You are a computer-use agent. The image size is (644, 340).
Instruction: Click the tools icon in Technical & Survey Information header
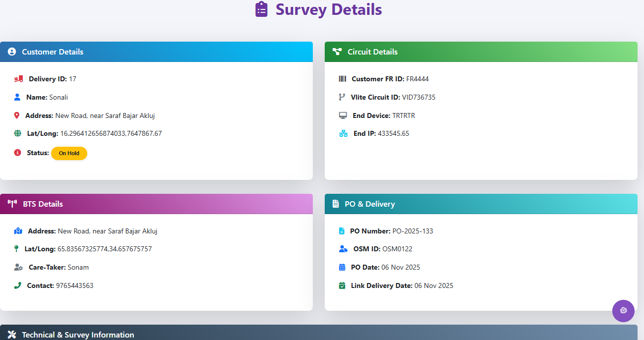tap(12, 335)
